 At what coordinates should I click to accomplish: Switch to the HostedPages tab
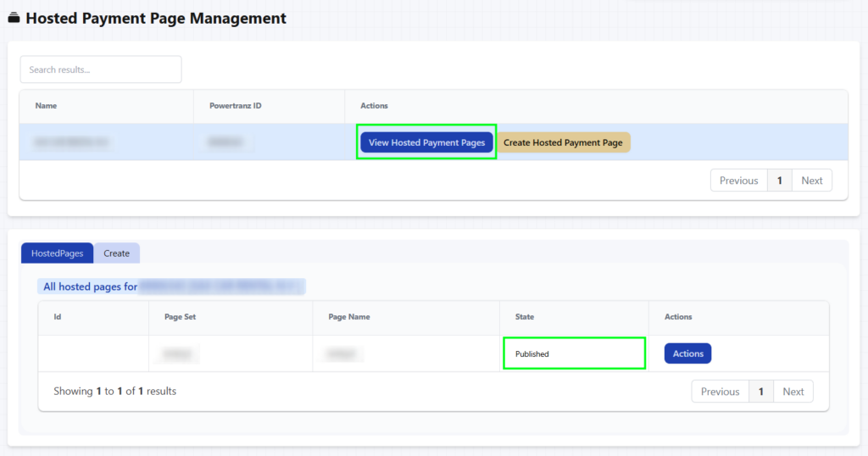57,253
